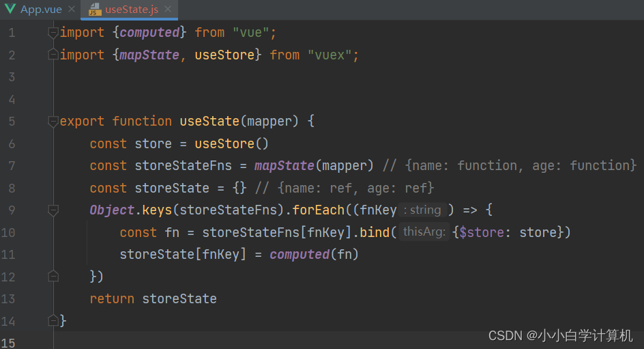This screenshot has height=349, width=644.
Task: Click 'storeState[fnKey]' on line 11
Action: [x=184, y=255]
